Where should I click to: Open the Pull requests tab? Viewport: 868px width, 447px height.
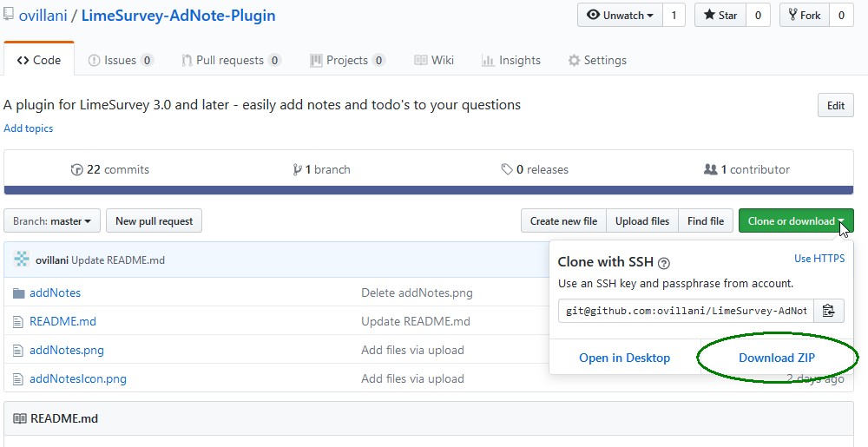point(230,61)
